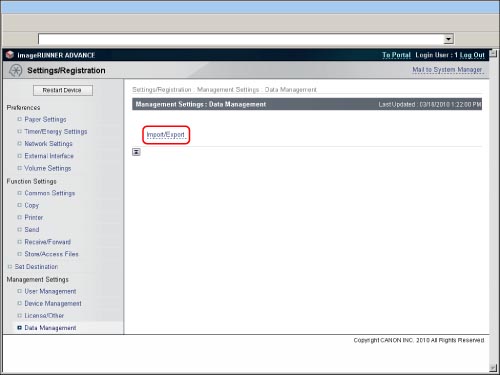Image resolution: width=500 pixels, height=375 pixels.
Task: Open the Receive/Forward settings link
Action: coord(47,242)
